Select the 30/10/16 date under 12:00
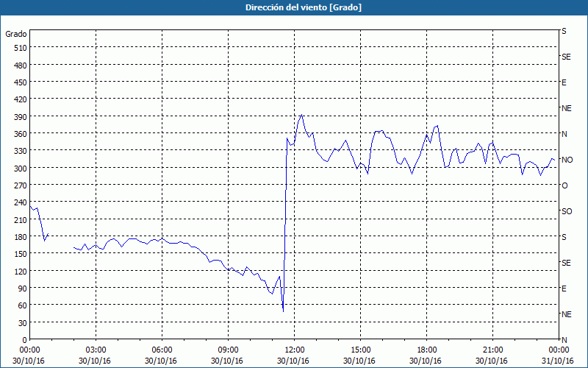This screenshot has width=588, height=368. pos(293,361)
